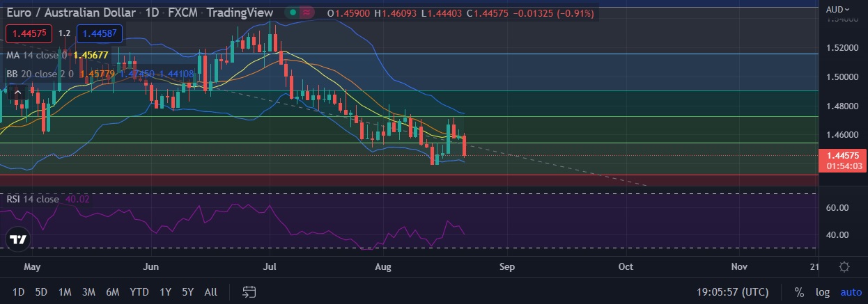
Task: Click the 60.00 RSI scale label
Action: click(x=837, y=208)
